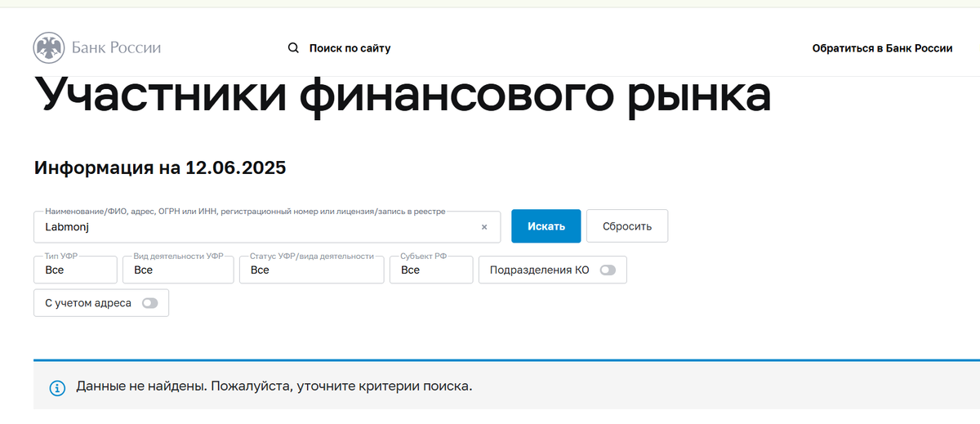Click the Bank of Russia eagle logo
The image size is (980, 424).
[x=49, y=48]
